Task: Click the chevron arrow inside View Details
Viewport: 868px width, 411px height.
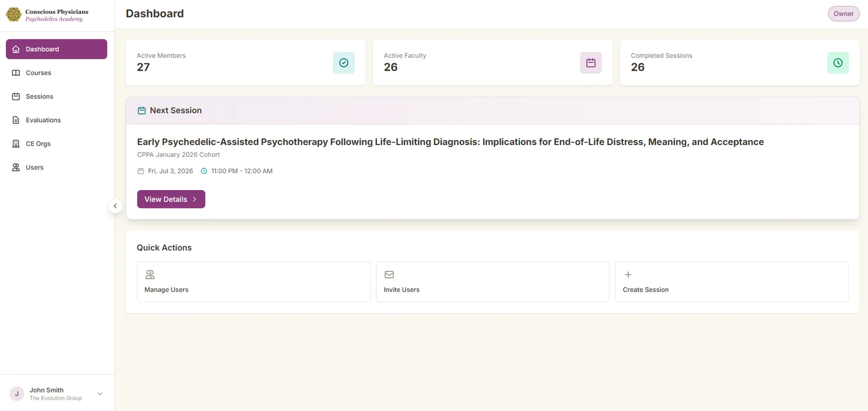Action: tap(195, 199)
